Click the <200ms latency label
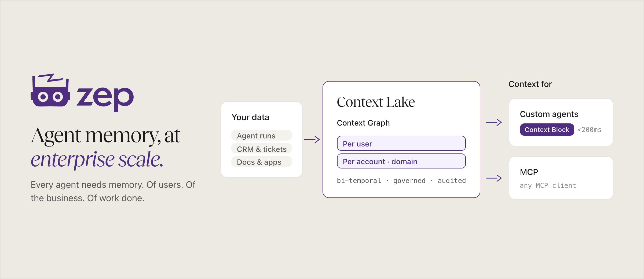Image resolution: width=644 pixels, height=279 pixels. point(589,130)
